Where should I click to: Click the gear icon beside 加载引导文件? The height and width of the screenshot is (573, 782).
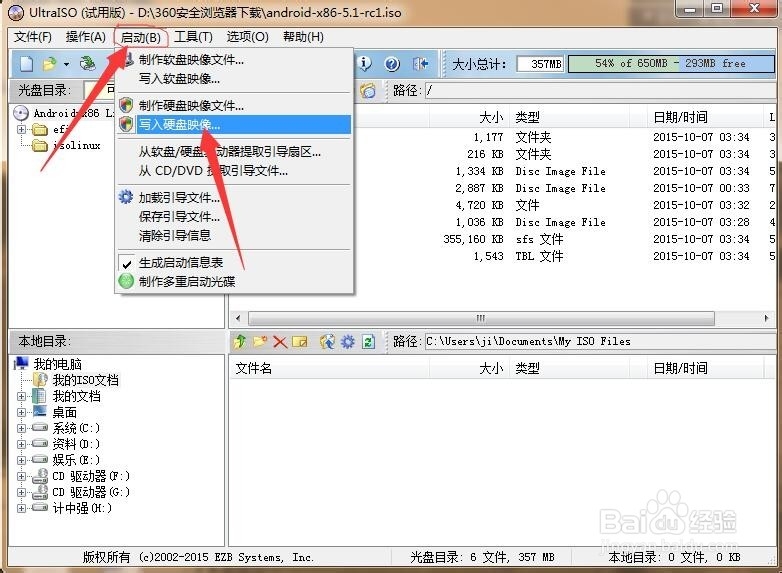(126, 197)
